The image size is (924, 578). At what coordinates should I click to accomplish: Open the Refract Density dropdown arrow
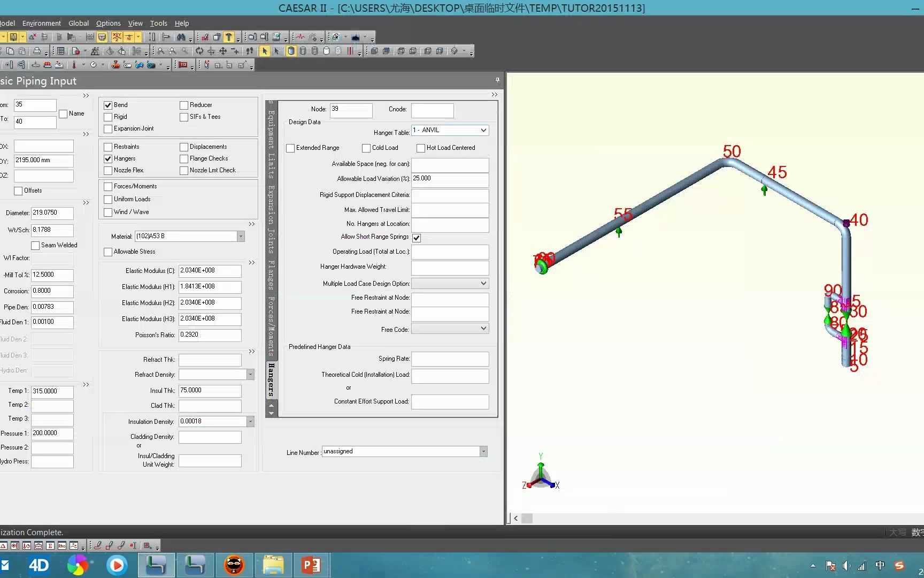pyautogui.click(x=250, y=374)
